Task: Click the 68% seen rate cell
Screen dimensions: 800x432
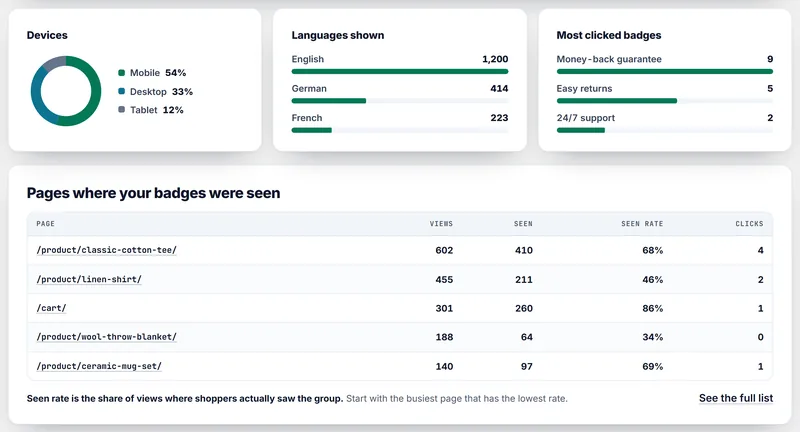Action: coord(653,250)
